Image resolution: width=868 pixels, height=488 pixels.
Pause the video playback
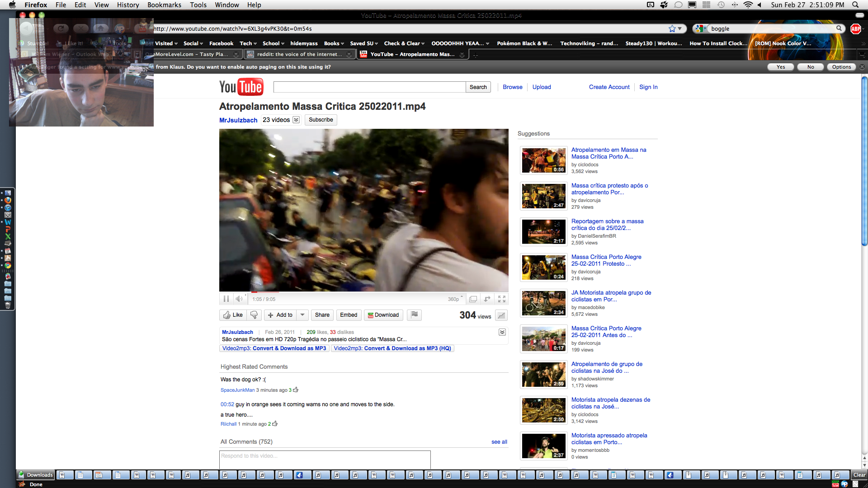[226, 299]
